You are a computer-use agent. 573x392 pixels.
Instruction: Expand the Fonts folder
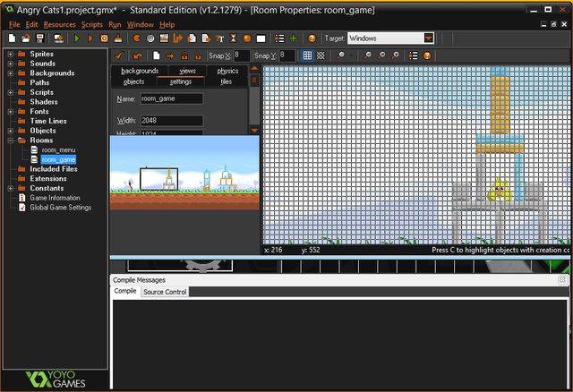11,112
